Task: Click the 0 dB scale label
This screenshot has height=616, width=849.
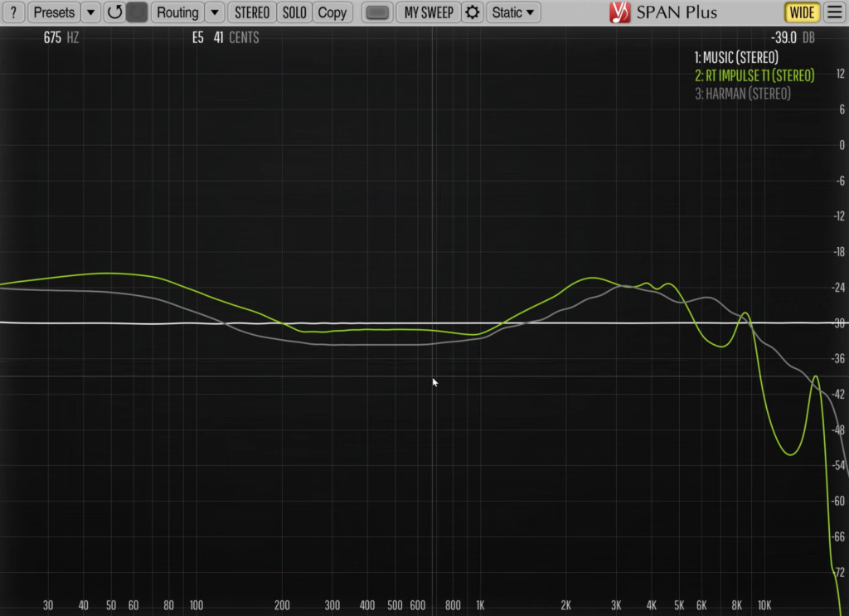Action: click(842, 145)
